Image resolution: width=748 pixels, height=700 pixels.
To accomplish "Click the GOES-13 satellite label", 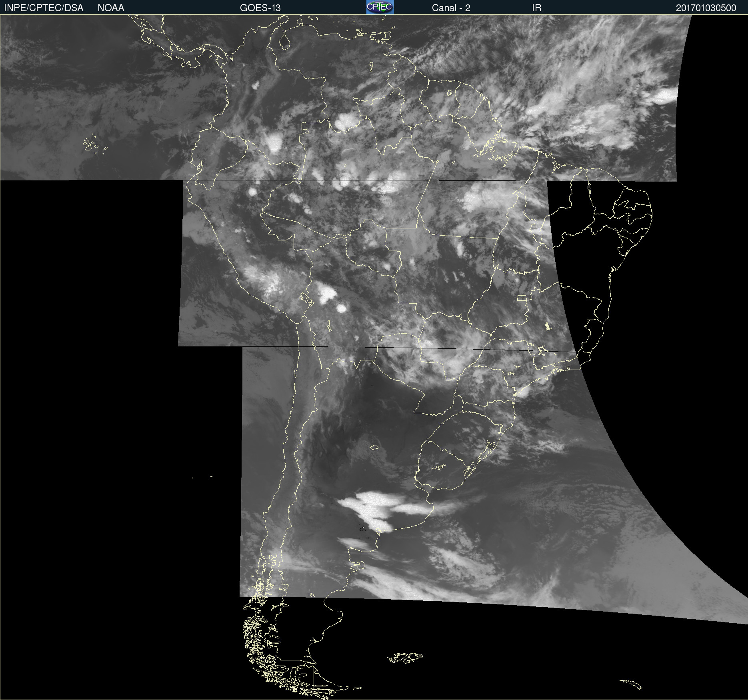I will [x=260, y=8].
